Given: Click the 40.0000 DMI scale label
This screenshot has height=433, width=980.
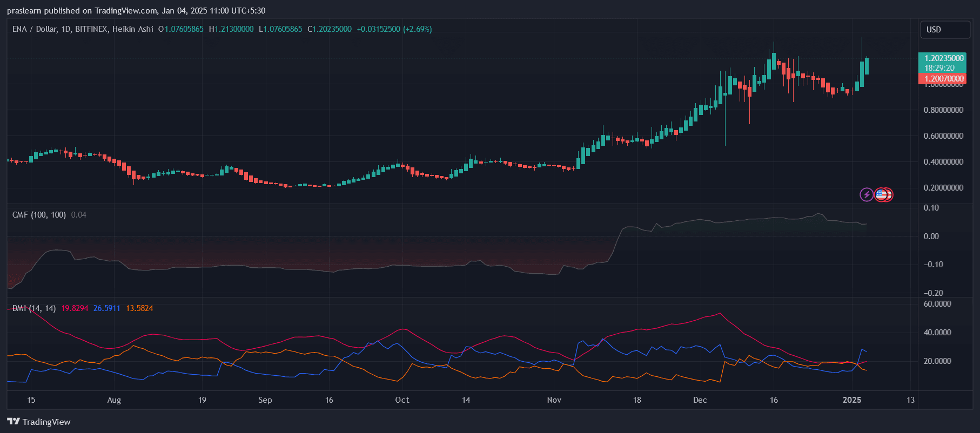Looking at the screenshot, I should (x=937, y=333).
